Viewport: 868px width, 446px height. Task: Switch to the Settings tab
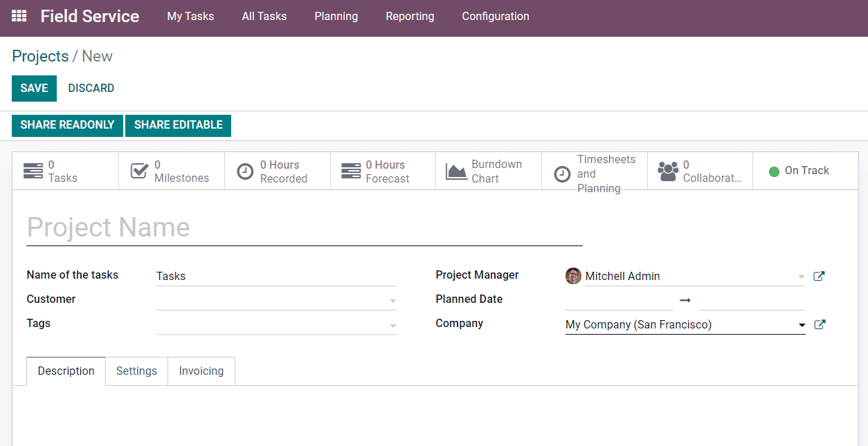click(136, 371)
